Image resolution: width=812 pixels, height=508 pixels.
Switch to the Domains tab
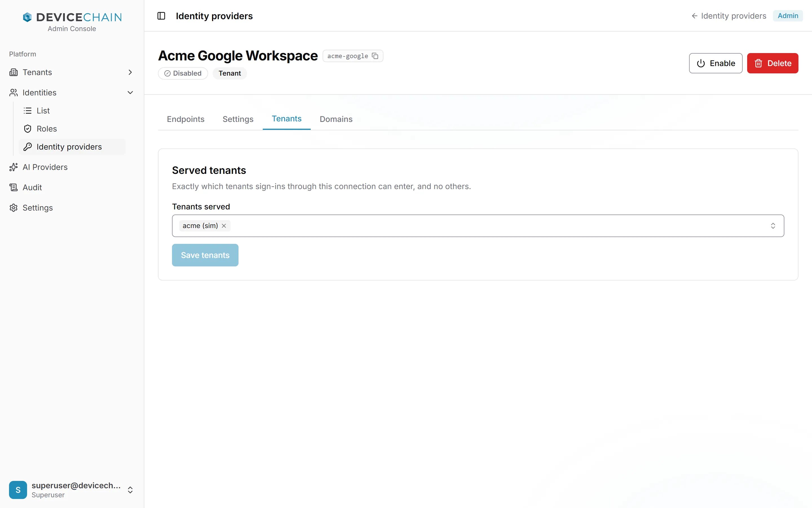point(336,119)
